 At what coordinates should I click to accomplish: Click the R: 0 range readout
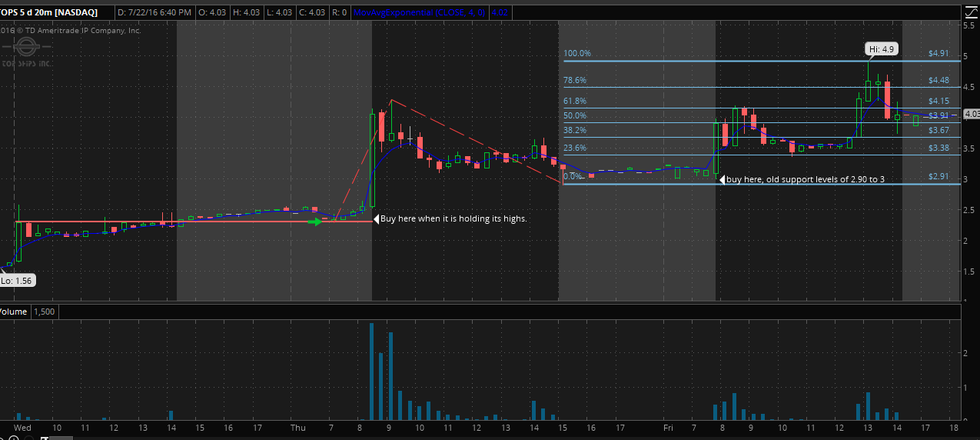point(338,12)
